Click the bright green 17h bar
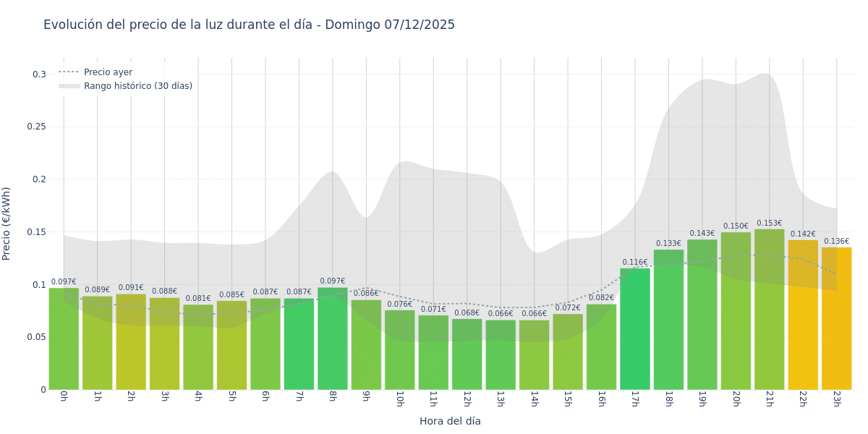Screen dimensions: 868x434 click(x=635, y=329)
